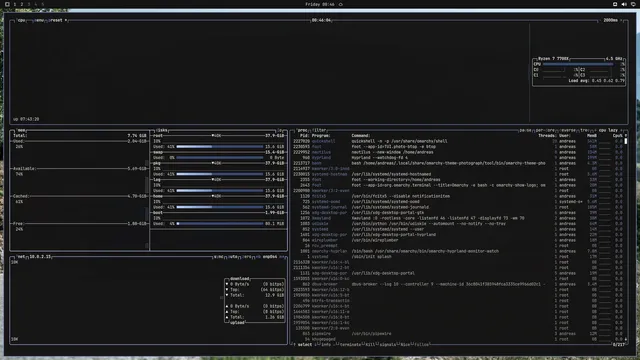640x360 pixels.
Task: Click the root disk used 41% bar
Action: [220, 147]
